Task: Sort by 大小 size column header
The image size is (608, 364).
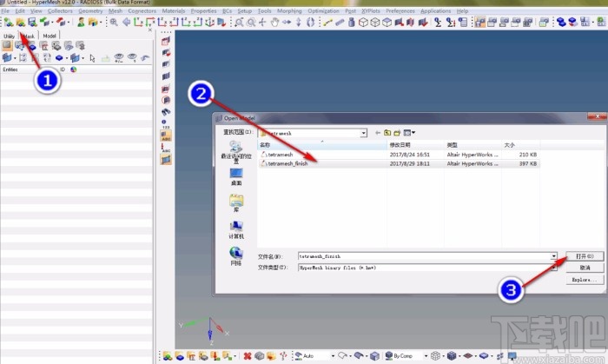Action: click(x=520, y=144)
